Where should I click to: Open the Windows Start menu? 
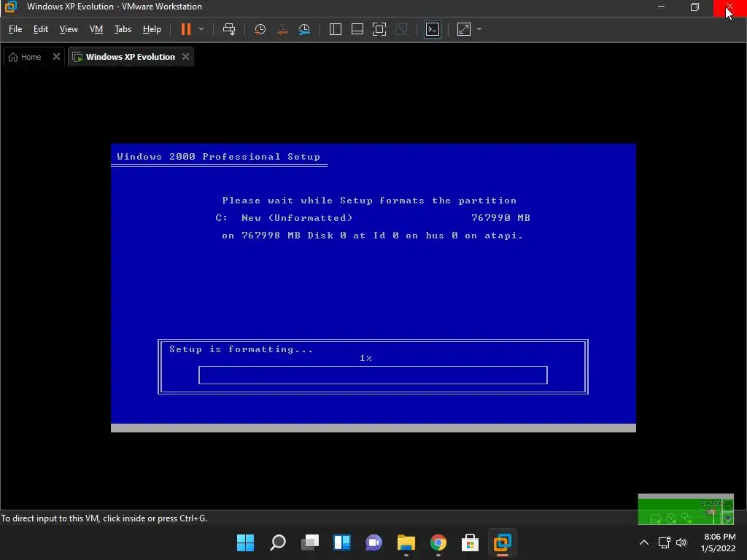point(245,542)
